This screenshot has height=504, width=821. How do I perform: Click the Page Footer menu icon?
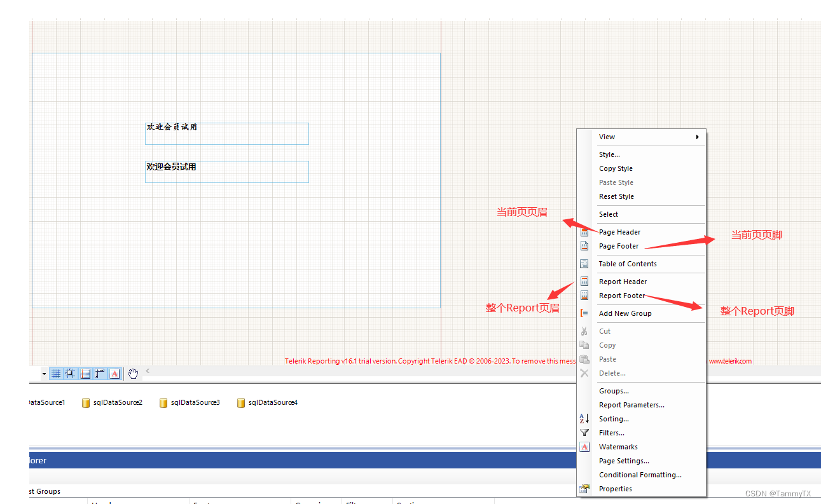(584, 246)
